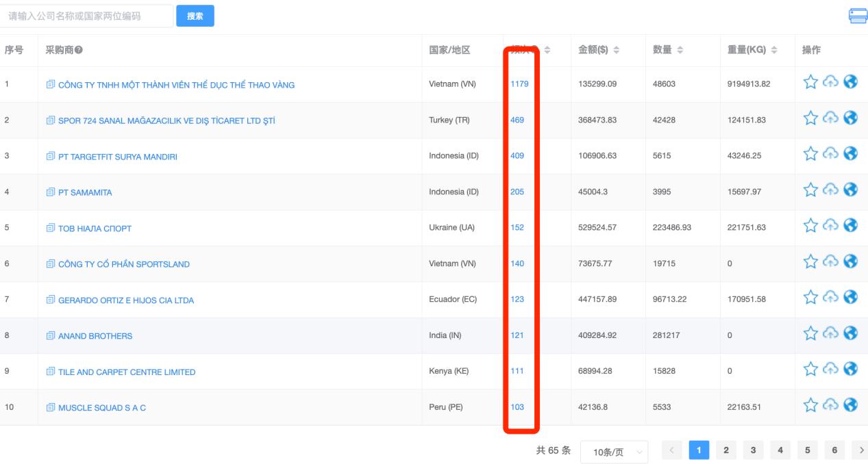Viewport: 868px width, 464px height.
Task: Star the ТОВ НІАЛА СПОРТ row
Action: (810, 225)
